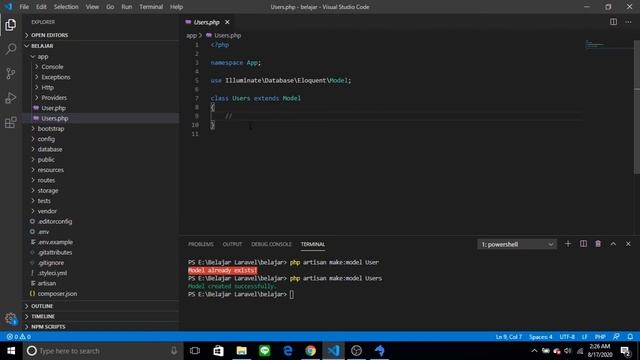Change encoding via UTF-8 status item
640x360 pixels.
click(567, 337)
